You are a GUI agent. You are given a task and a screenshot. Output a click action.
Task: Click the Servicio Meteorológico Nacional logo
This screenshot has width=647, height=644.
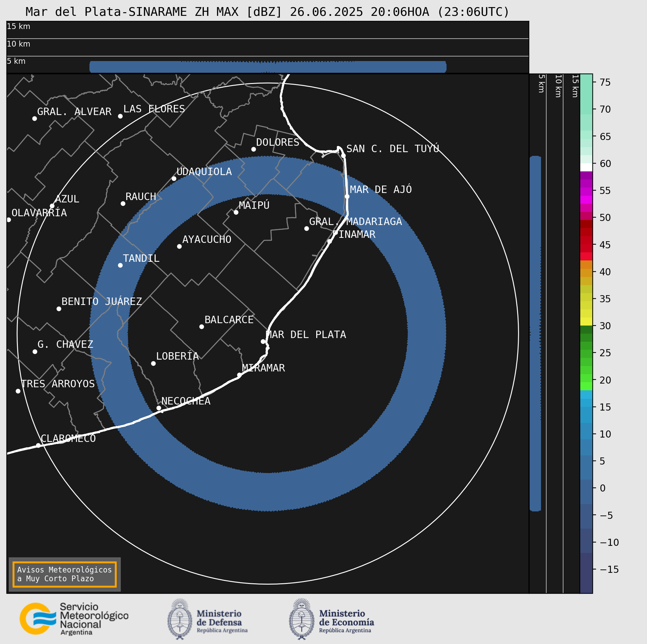tap(74, 619)
